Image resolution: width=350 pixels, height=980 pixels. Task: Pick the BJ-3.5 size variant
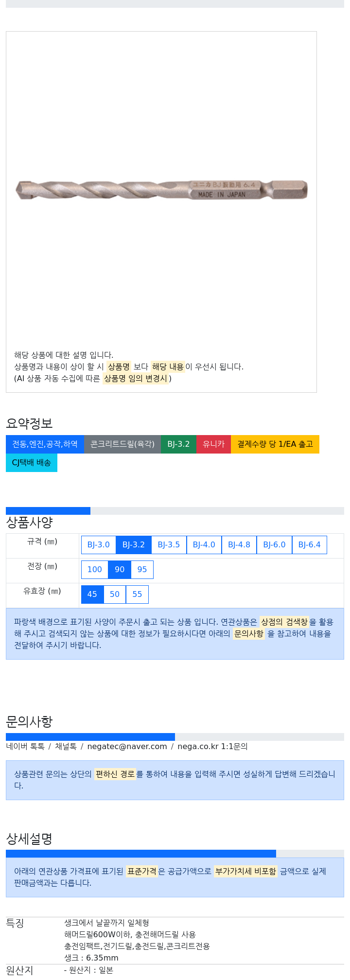click(169, 545)
